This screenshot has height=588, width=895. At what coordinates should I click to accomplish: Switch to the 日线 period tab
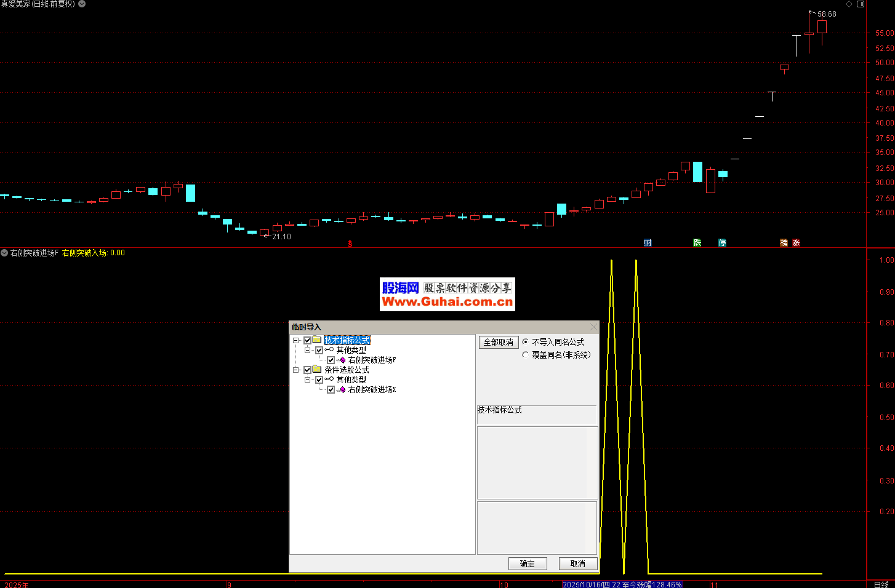[x=881, y=584]
